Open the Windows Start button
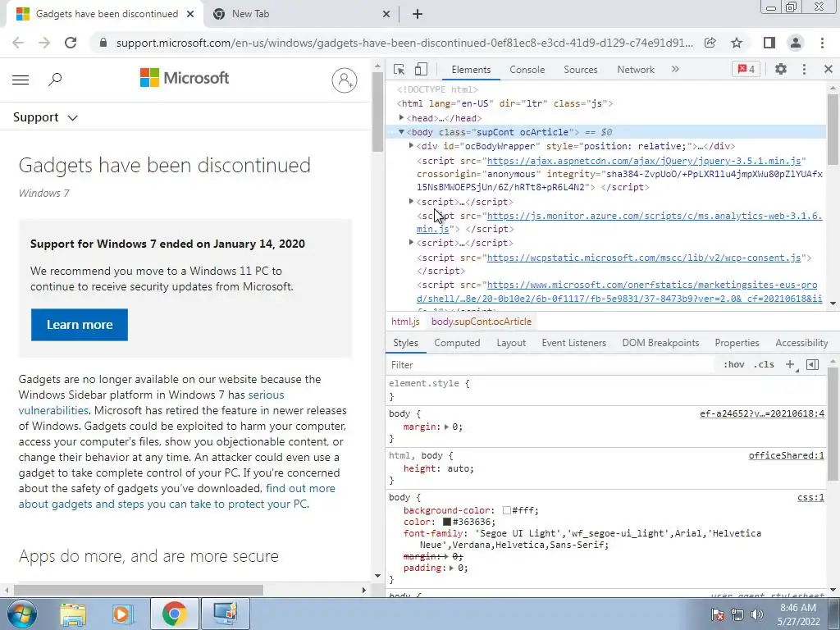The height and width of the screenshot is (630, 840). 22,614
